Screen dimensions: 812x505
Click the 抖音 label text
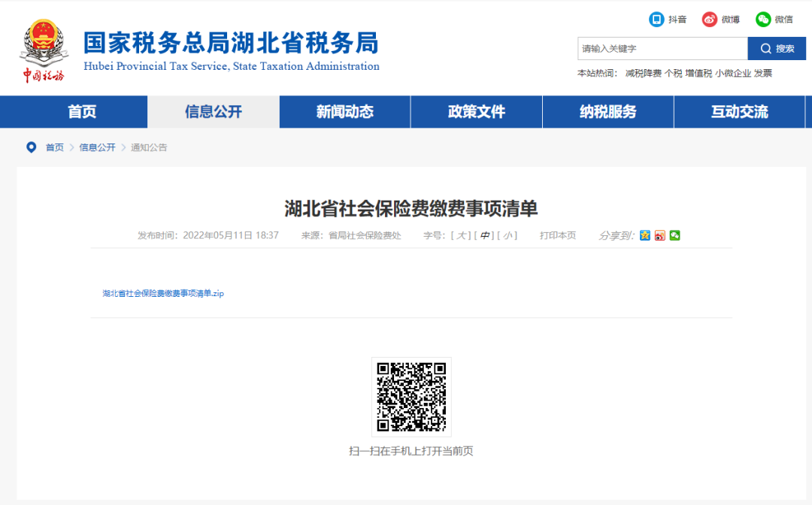click(x=677, y=20)
